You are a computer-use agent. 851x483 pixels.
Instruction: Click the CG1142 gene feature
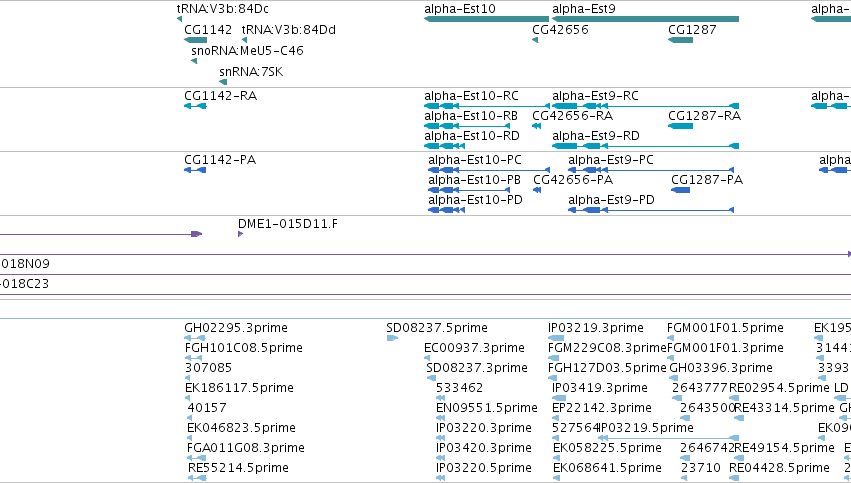[195, 40]
